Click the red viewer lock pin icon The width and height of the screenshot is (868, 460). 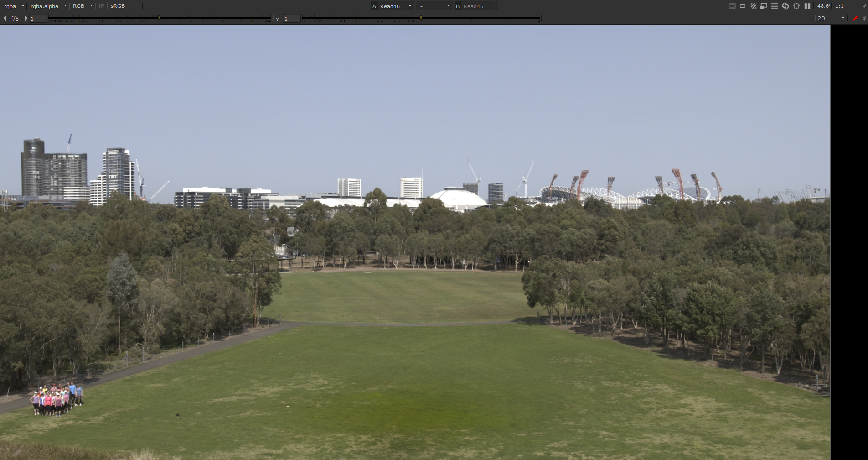[855, 18]
